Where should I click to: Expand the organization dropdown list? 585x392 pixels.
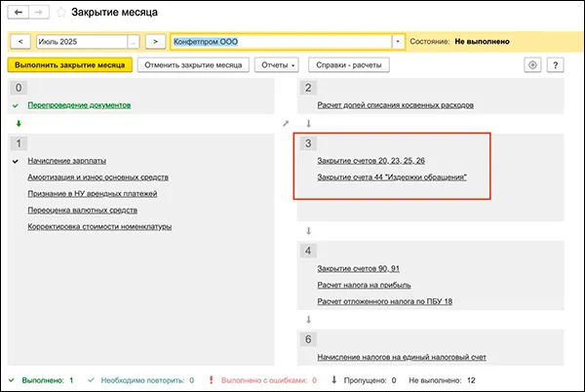tap(398, 42)
